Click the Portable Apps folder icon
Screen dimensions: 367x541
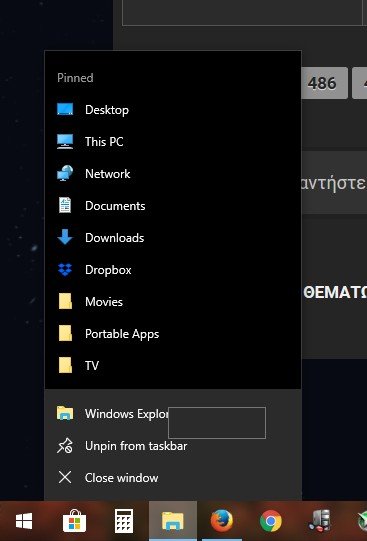click(65, 333)
